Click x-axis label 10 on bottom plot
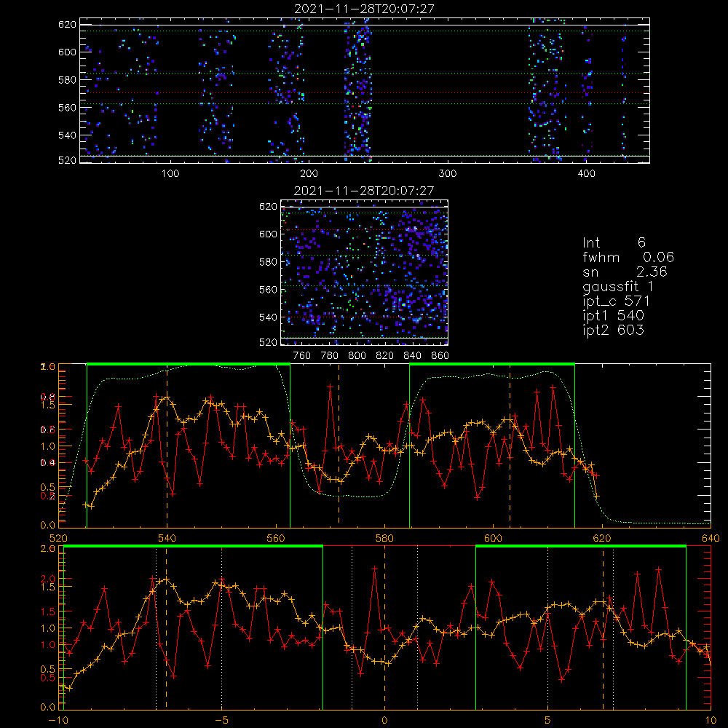This screenshot has width=728, height=728. point(711,721)
